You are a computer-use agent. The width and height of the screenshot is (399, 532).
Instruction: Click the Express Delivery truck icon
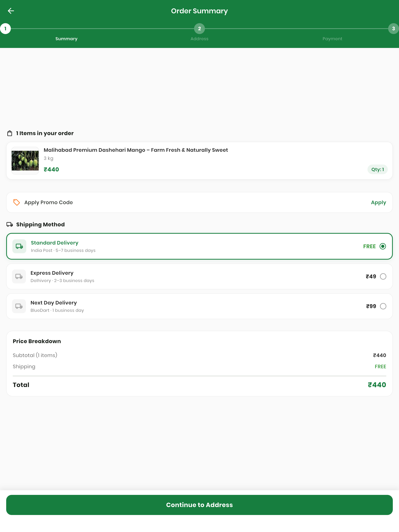pos(19,276)
